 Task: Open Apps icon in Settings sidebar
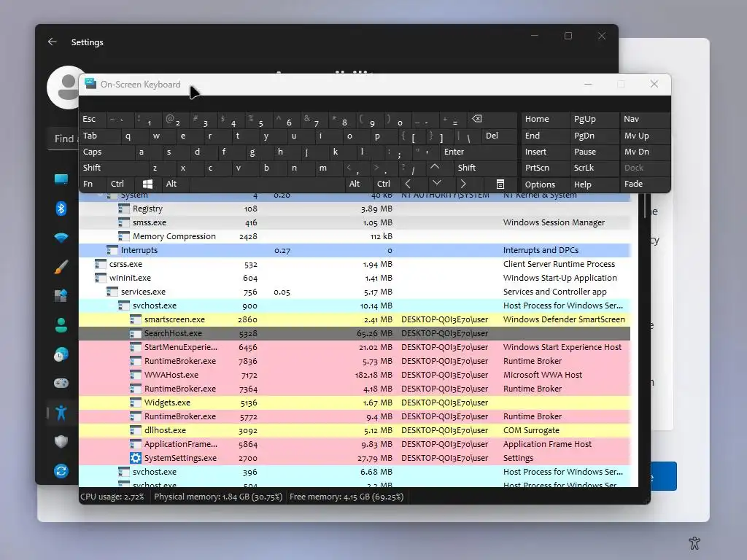point(61,296)
